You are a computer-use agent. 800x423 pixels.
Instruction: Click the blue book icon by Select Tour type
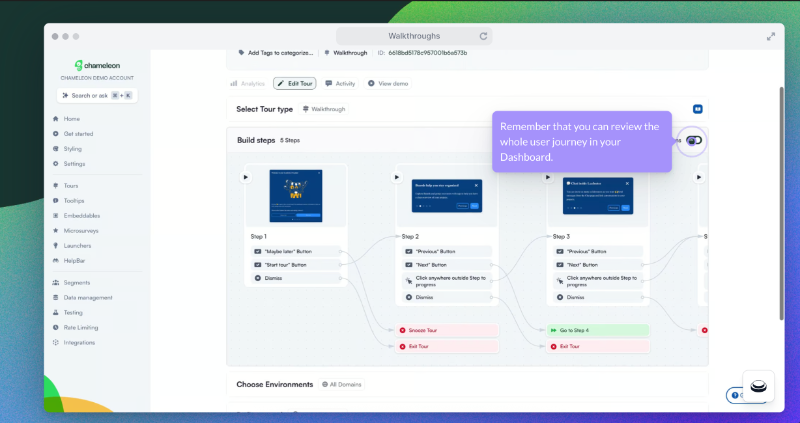coord(697,109)
